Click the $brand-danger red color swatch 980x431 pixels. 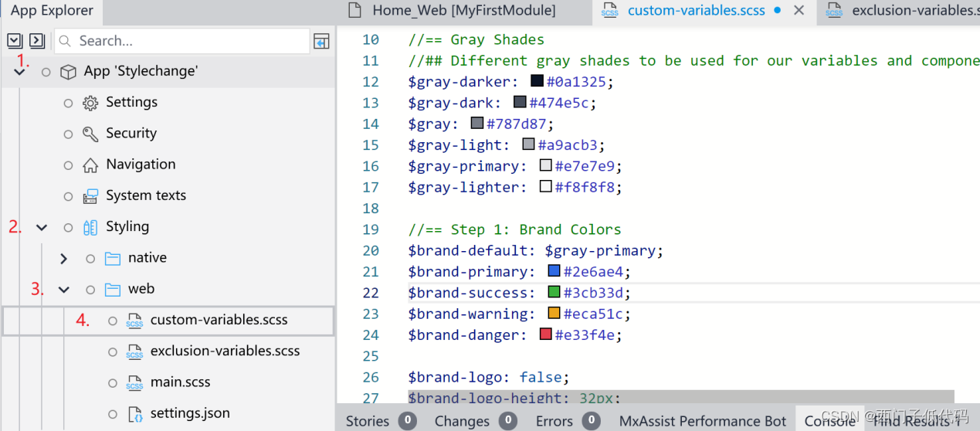545,334
